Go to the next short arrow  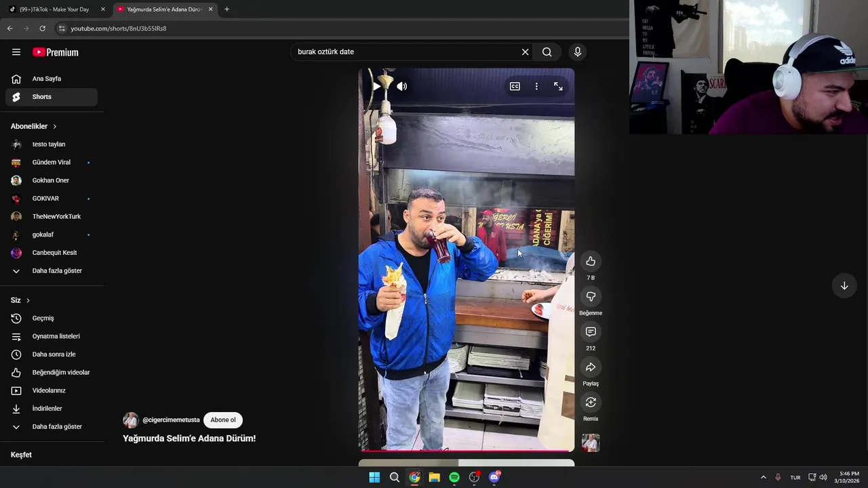844,286
